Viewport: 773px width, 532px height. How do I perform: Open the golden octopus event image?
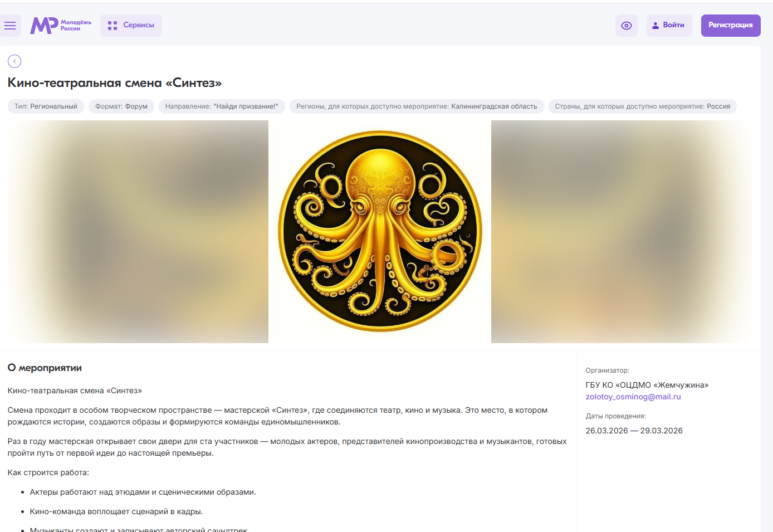point(380,231)
